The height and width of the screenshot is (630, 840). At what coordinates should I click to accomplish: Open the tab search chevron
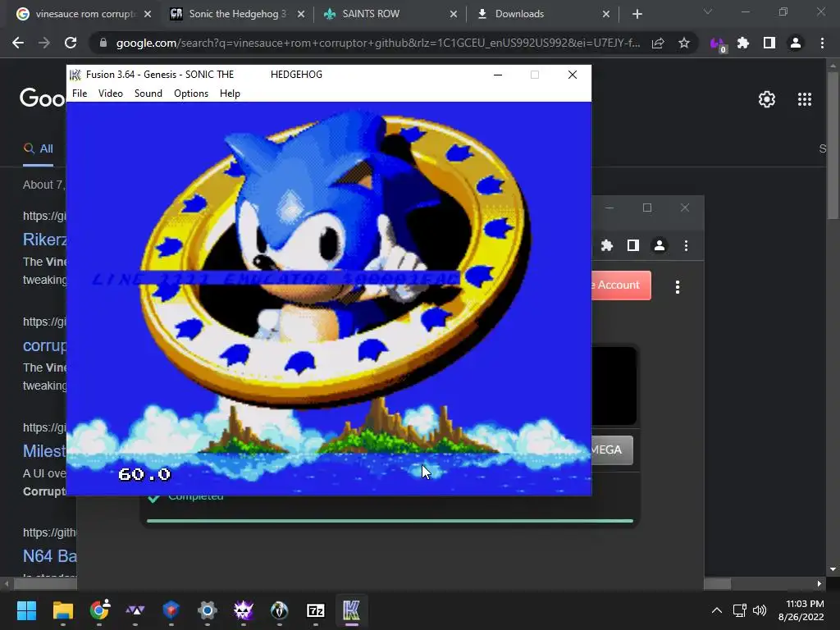tap(708, 11)
